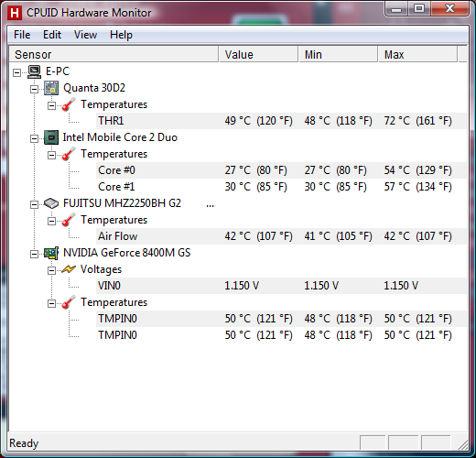The image size is (476, 458).
Task: Click THR1 max value 72 °C
Action: click(417, 121)
